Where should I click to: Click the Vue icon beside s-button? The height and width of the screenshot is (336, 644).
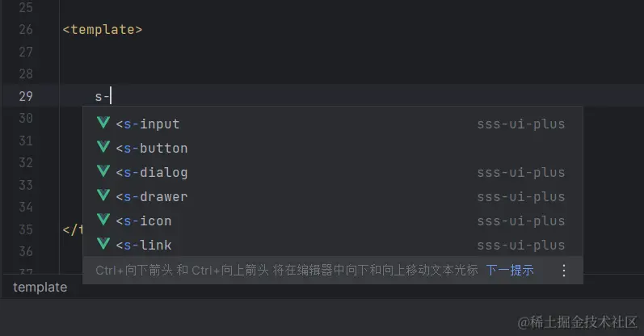click(x=103, y=147)
